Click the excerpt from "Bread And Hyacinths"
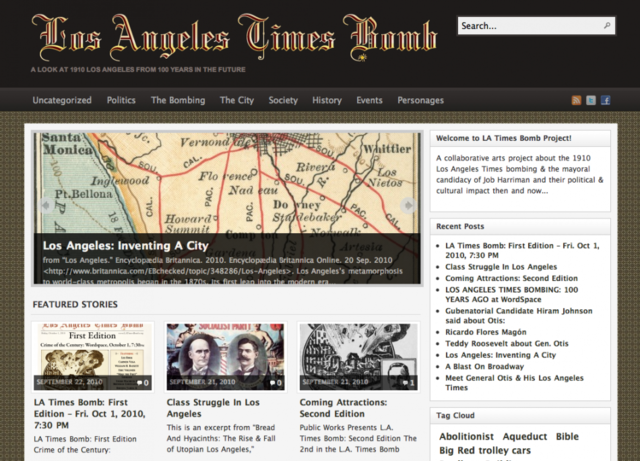The width and height of the screenshot is (640, 461). 221,438
